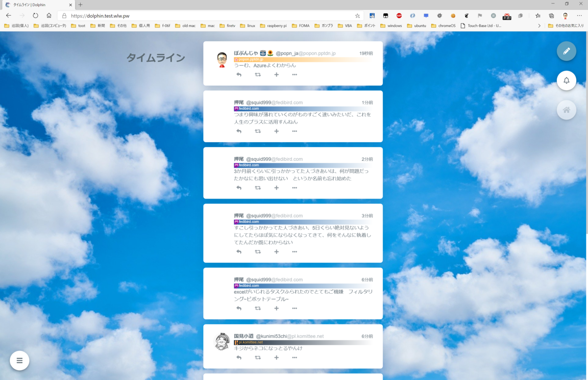Screen dimensions: 588x380
Task: Add a reaction to the excel post
Action: tap(276, 308)
